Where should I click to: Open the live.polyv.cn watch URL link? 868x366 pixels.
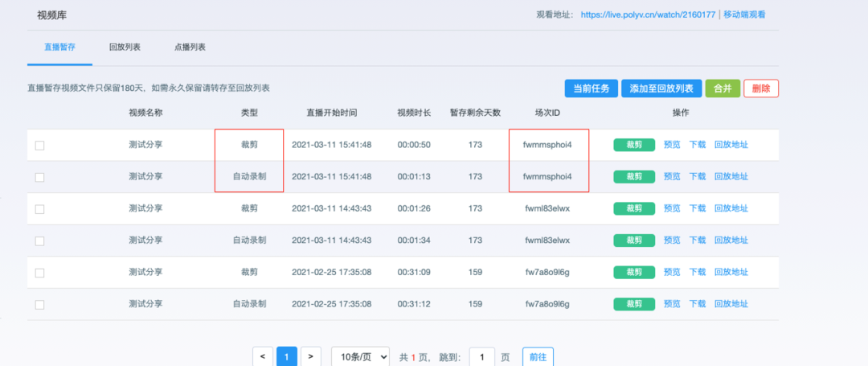[648, 14]
